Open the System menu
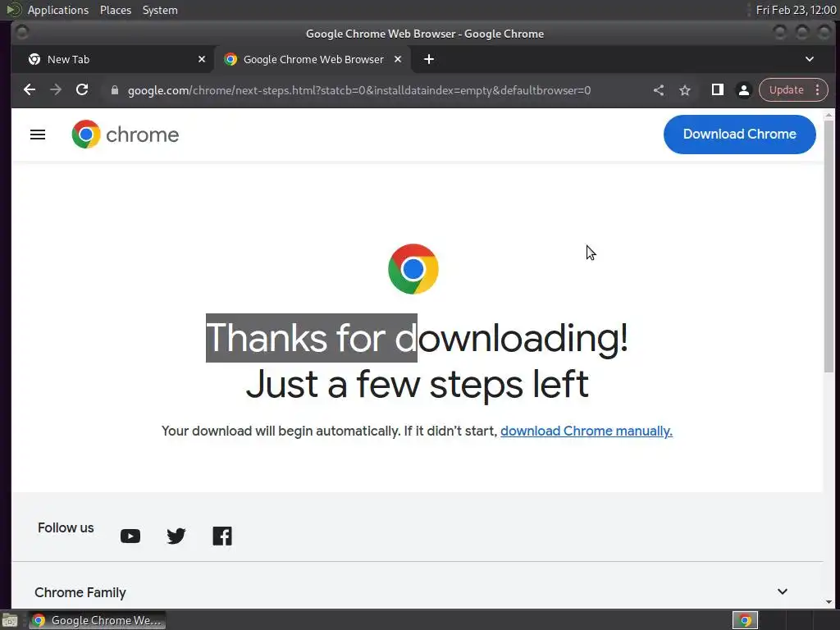Image resolution: width=840 pixels, height=630 pixels. pyautogui.click(x=160, y=10)
